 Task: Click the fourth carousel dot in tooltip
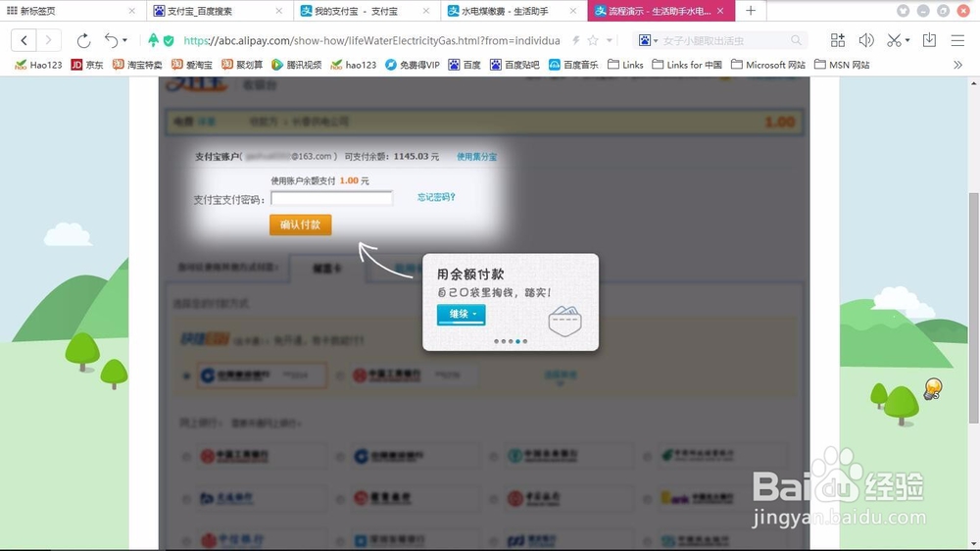click(517, 341)
